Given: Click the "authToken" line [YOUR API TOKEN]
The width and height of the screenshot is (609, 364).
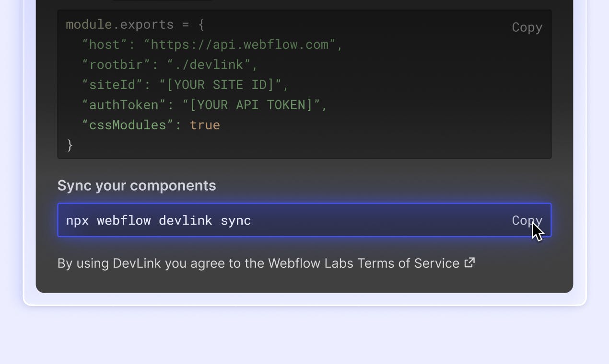Looking at the screenshot, I should 204,105.
